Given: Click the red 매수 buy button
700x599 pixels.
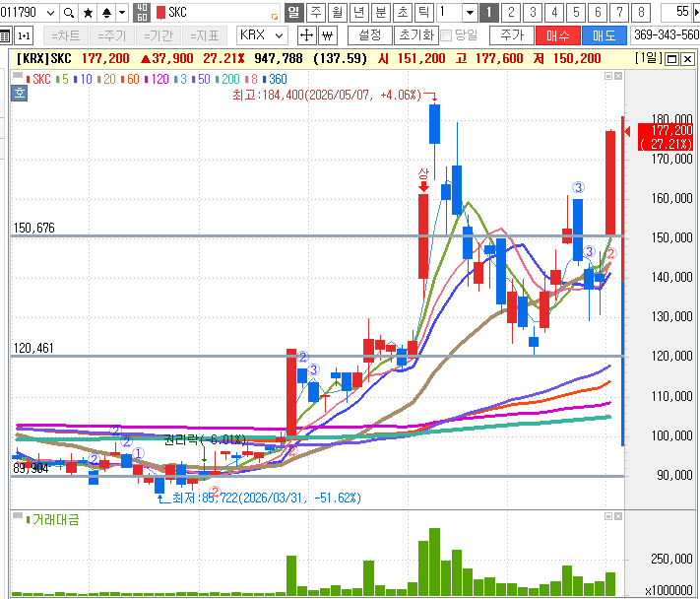Looking at the screenshot, I should [558, 35].
